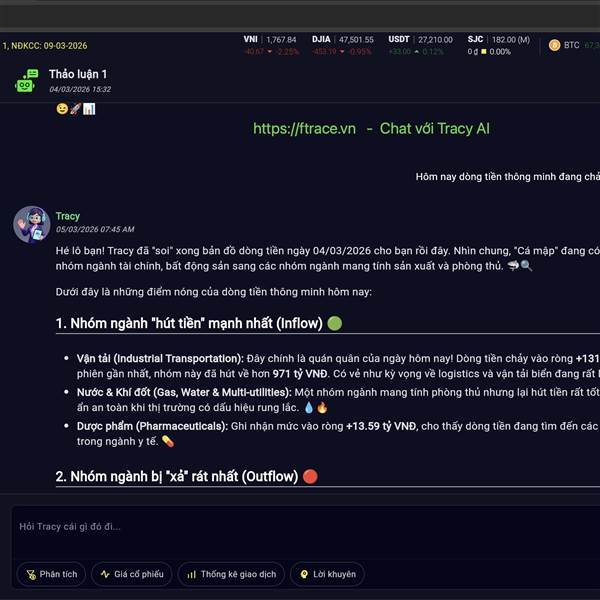This screenshot has width=600, height=600.
Task: Select the Giá cổ phiếu quick prompt
Action: point(132,574)
